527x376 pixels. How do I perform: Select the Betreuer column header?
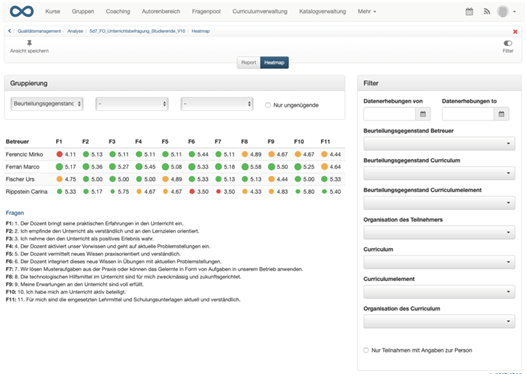pyautogui.click(x=17, y=141)
